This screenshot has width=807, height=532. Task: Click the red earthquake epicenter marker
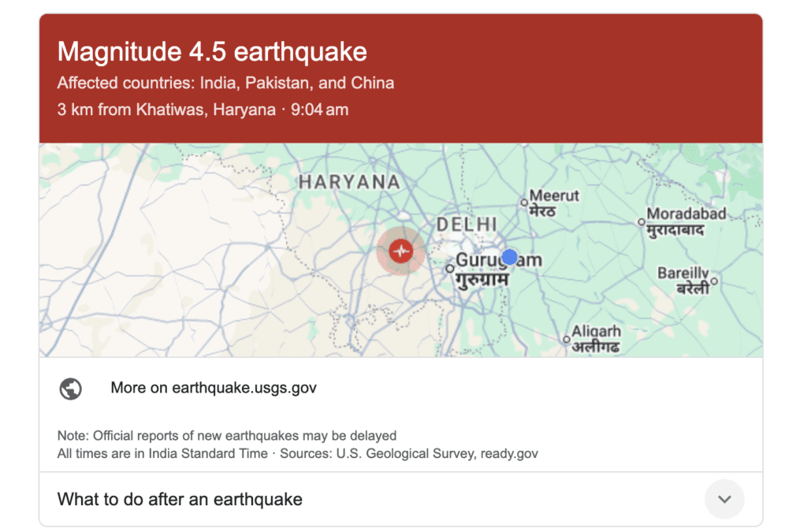401,251
